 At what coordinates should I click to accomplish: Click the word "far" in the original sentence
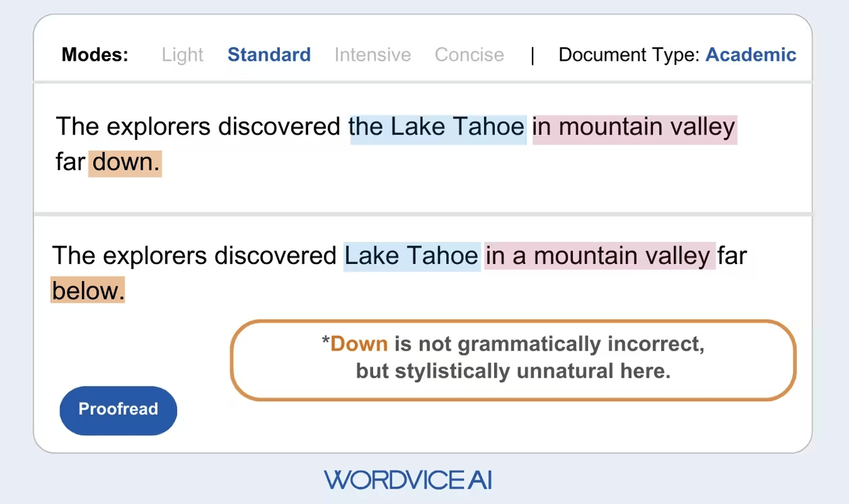click(70, 163)
